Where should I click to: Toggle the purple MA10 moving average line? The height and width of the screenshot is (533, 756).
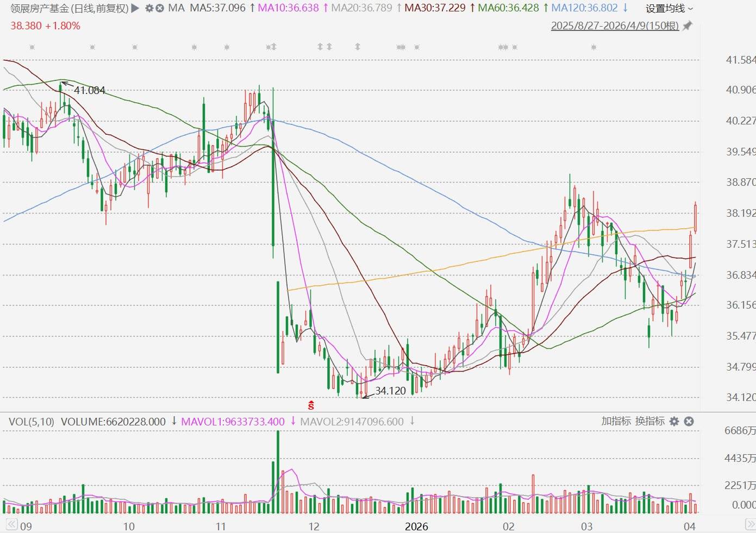[288, 8]
